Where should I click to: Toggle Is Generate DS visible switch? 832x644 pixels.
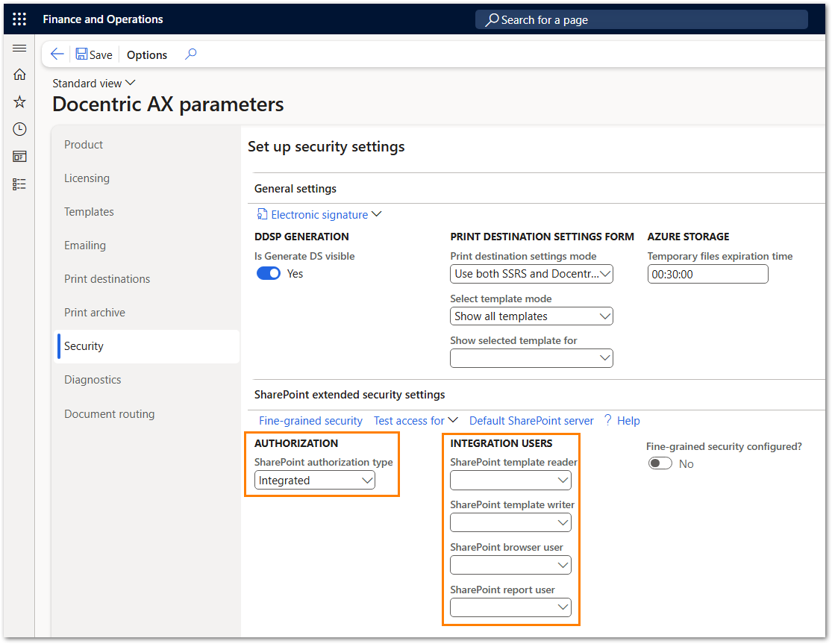[x=269, y=274]
